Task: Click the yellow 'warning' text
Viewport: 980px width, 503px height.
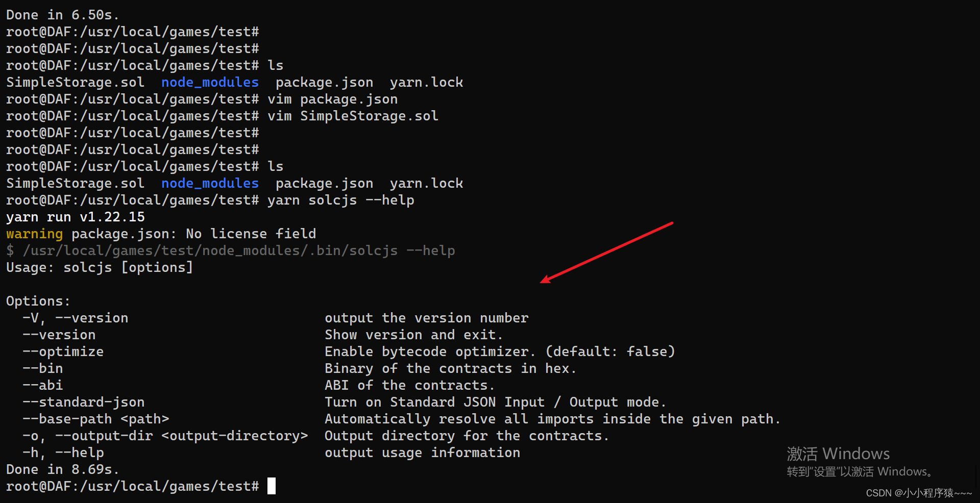Action: (34, 234)
